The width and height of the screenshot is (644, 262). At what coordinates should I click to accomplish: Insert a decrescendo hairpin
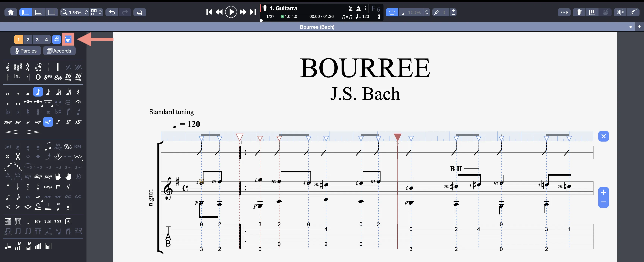click(x=32, y=132)
